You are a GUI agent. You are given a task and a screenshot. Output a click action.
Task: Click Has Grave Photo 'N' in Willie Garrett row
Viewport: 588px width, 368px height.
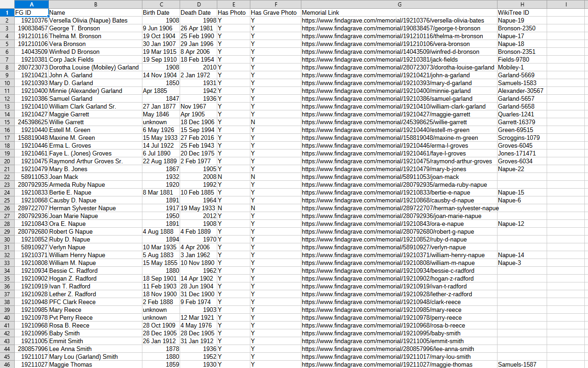(x=276, y=122)
